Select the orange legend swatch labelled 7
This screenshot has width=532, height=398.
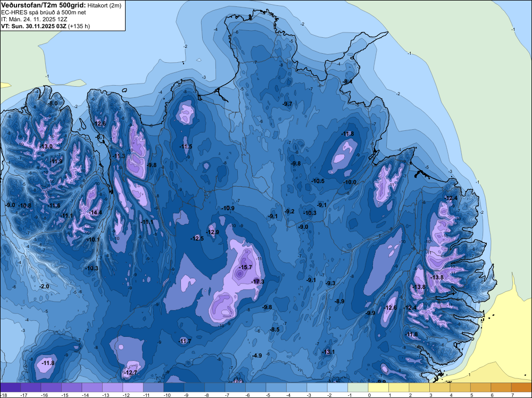pos(521,387)
